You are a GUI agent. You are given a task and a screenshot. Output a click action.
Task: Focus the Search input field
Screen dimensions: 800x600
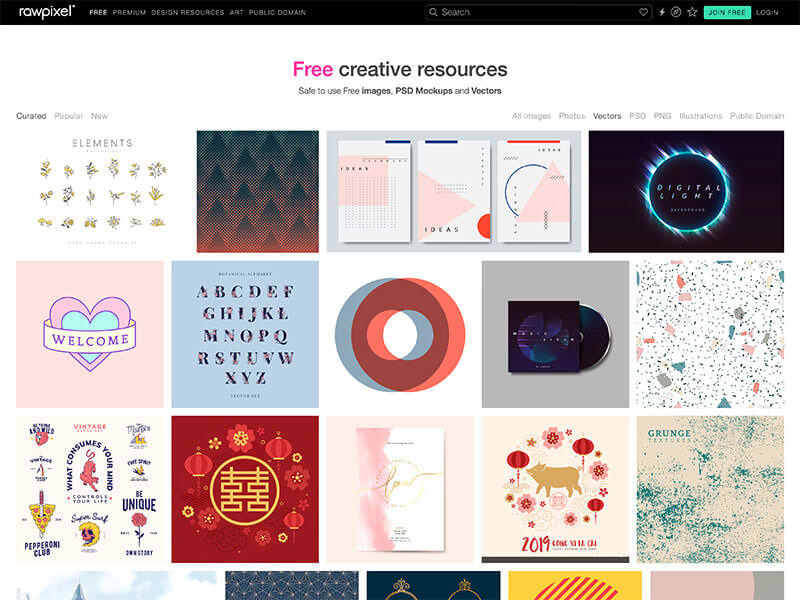click(538, 12)
